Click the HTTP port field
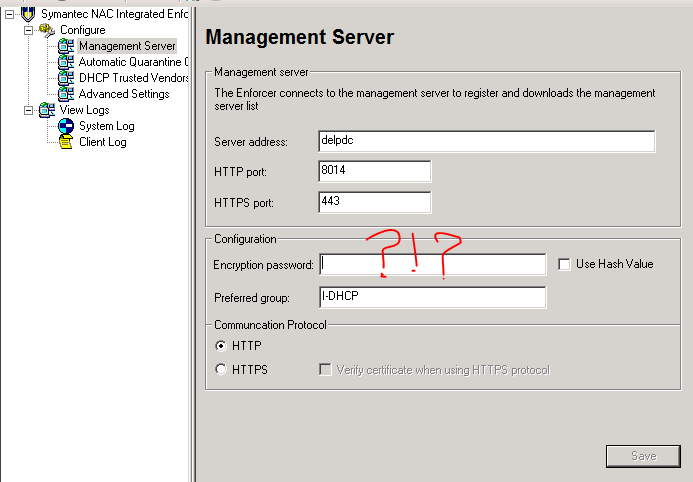This screenshot has height=482, width=693. pos(374,171)
